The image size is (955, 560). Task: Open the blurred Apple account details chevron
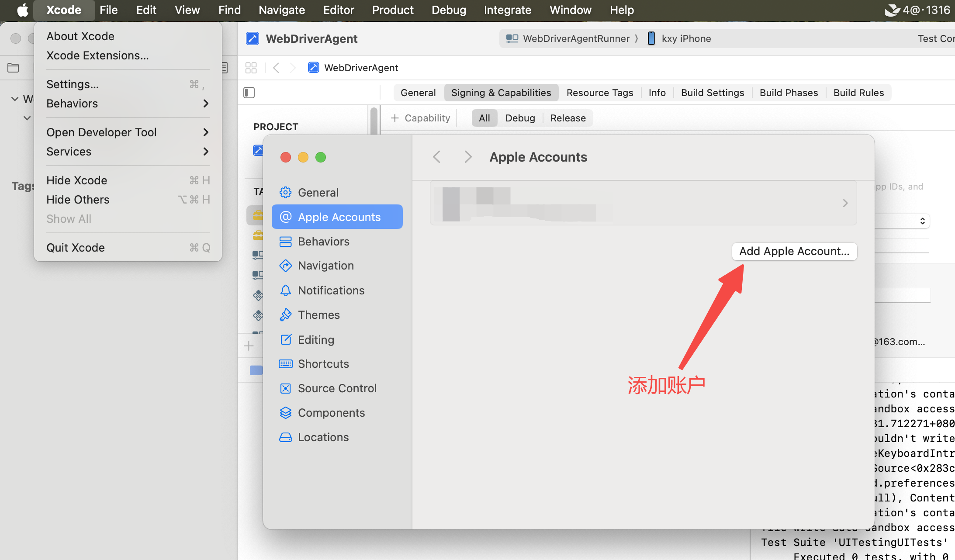point(845,203)
